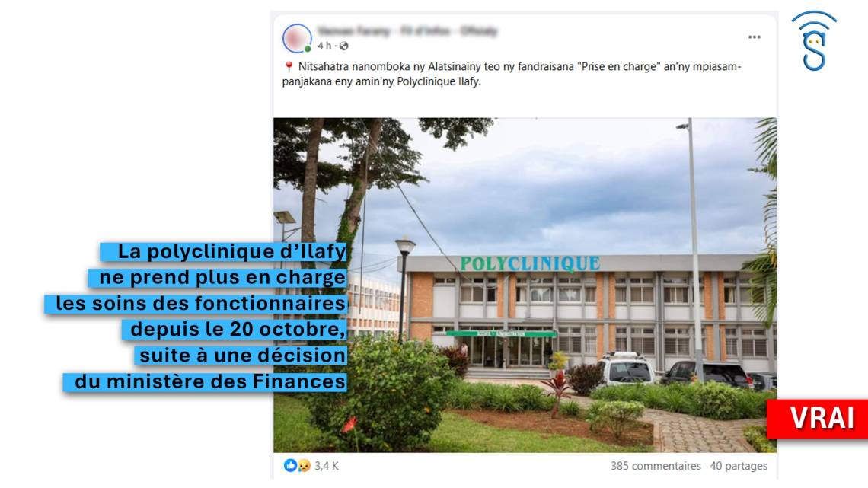Open the 385 commentaires link
Viewport: 868px width, 488px height.
coord(656,466)
